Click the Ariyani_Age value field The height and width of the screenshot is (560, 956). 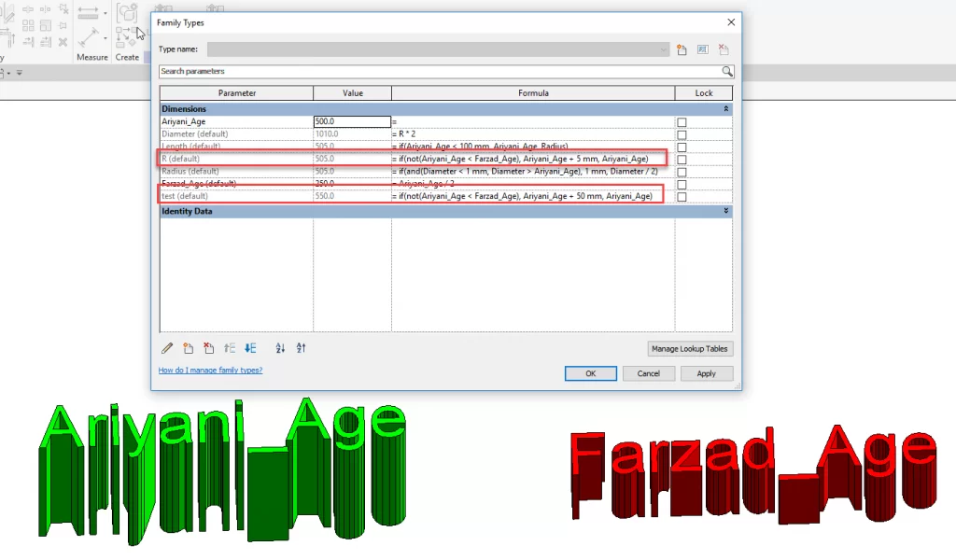(352, 122)
